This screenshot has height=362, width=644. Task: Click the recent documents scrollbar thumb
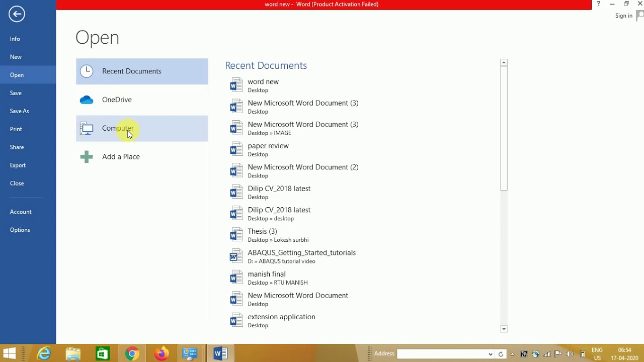click(x=504, y=128)
